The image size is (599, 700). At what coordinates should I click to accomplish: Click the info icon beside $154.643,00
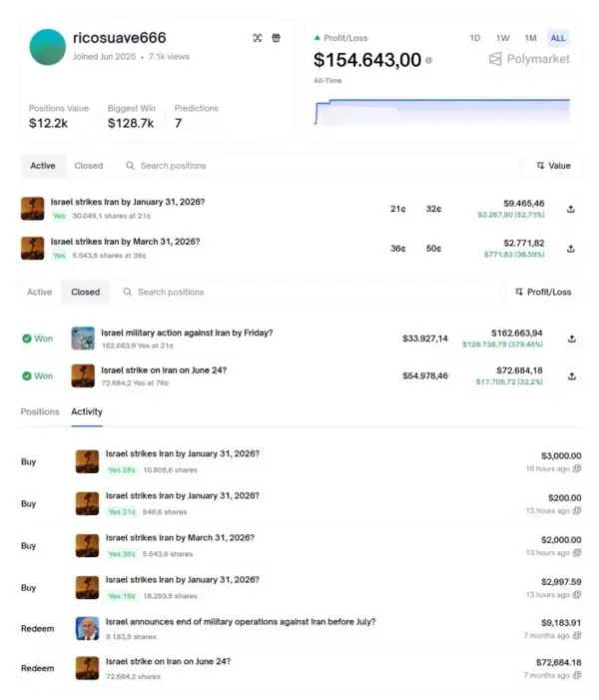tap(429, 61)
